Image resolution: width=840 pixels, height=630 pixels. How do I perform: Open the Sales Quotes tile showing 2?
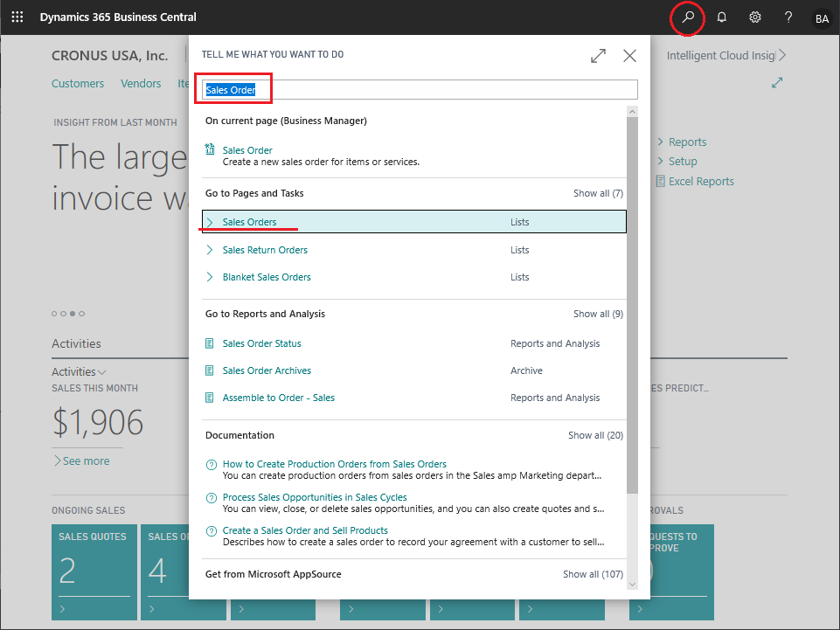(x=94, y=572)
